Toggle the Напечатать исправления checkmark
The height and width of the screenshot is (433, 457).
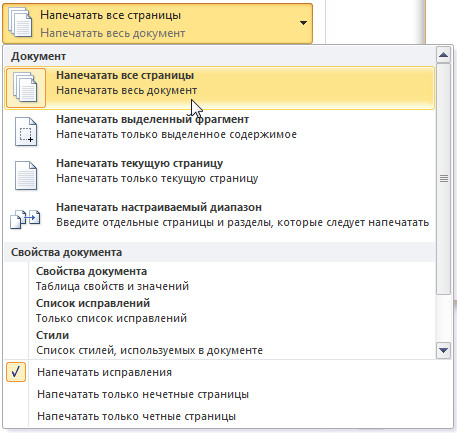coord(16,372)
